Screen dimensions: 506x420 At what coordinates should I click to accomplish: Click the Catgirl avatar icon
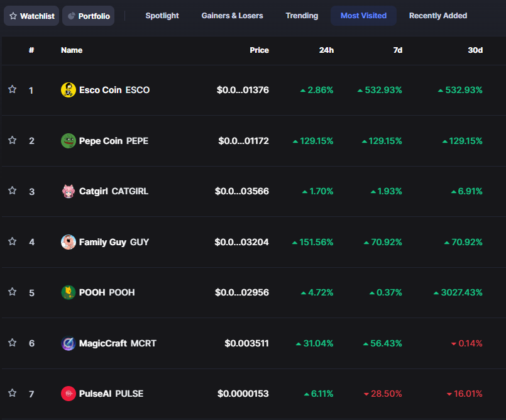69,191
